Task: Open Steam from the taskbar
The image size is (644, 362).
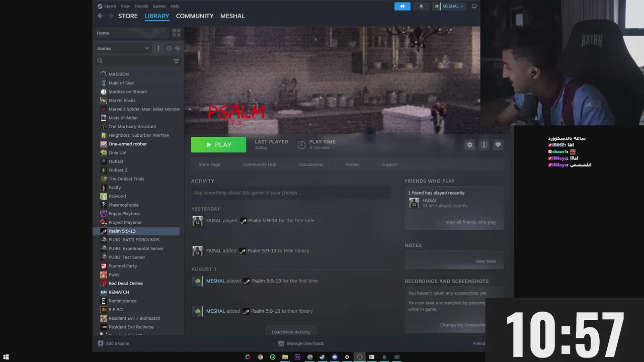Action: tap(322, 357)
